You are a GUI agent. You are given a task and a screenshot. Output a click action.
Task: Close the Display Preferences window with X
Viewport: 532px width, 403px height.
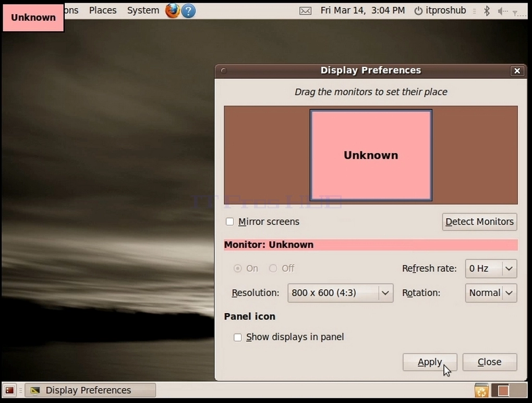[x=517, y=70]
